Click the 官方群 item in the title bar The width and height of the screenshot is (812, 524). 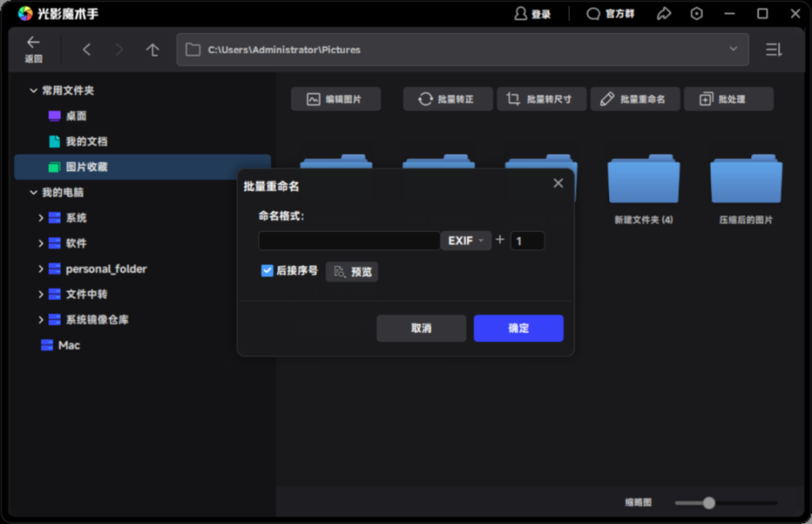(x=611, y=13)
